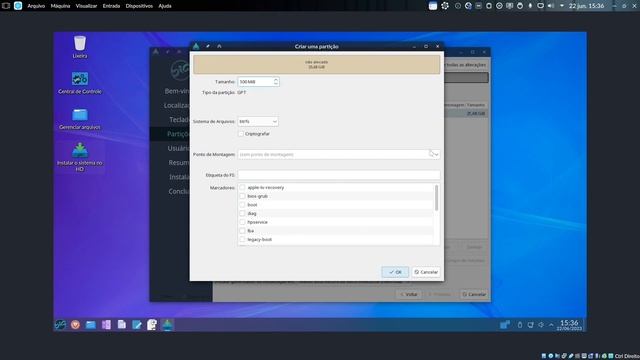
Task: Click the Marcadores list scrollbar handle
Action: [437, 198]
